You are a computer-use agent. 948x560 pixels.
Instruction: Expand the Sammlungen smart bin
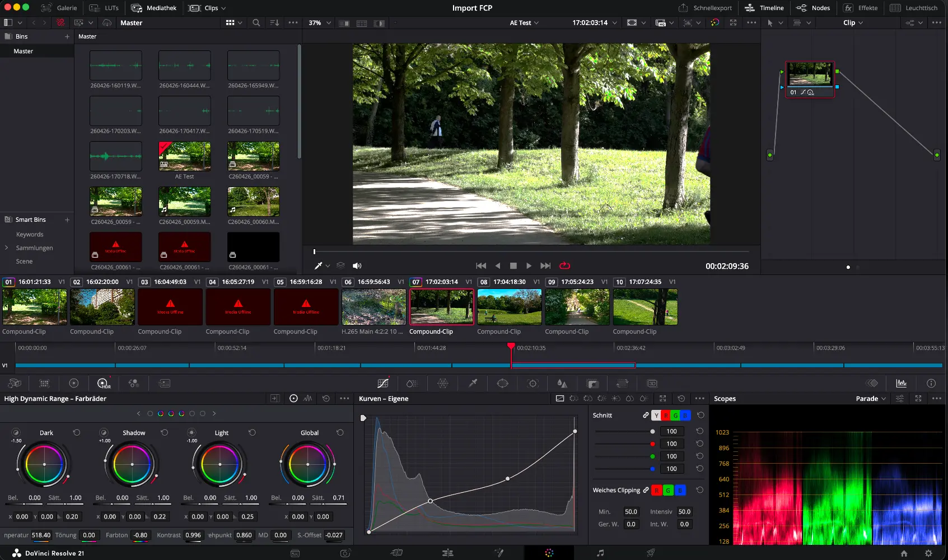[6, 248]
